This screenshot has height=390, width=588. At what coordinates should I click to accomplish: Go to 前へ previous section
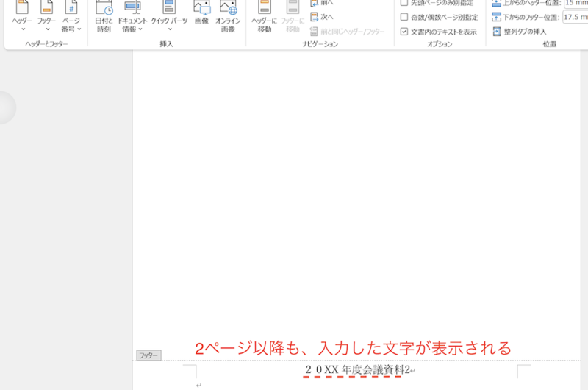click(x=322, y=3)
